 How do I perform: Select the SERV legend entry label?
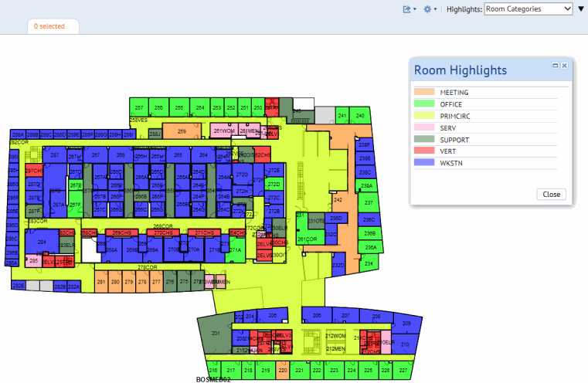coord(448,128)
